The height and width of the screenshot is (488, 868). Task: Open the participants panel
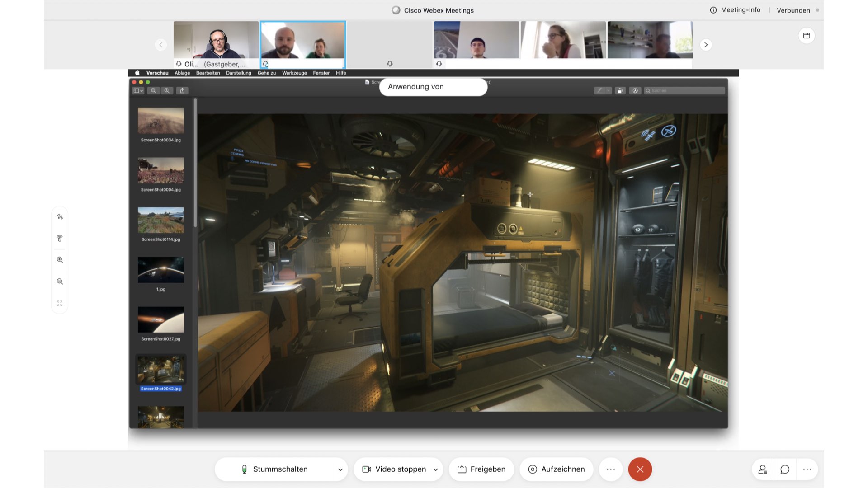763,469
